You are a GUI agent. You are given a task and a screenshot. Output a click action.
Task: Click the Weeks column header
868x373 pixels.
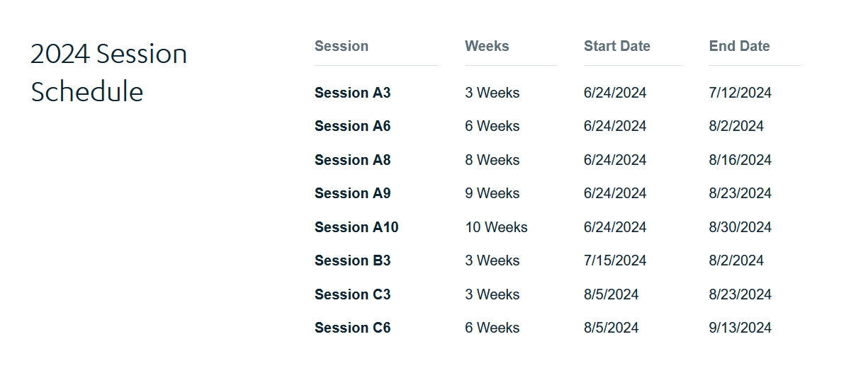click(x=487, y=46)
